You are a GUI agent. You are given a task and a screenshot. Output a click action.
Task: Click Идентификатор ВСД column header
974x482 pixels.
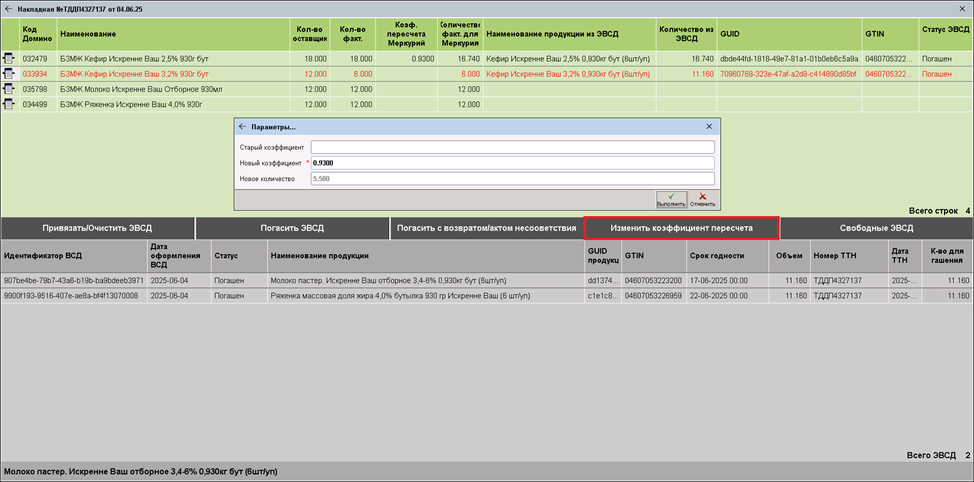click(73, 255)
